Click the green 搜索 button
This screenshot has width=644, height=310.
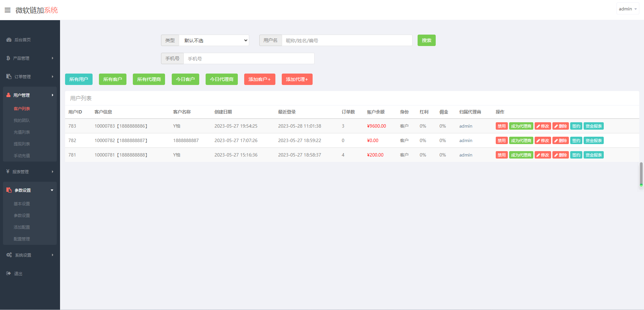pyautogui.click(x=426, y=40)
